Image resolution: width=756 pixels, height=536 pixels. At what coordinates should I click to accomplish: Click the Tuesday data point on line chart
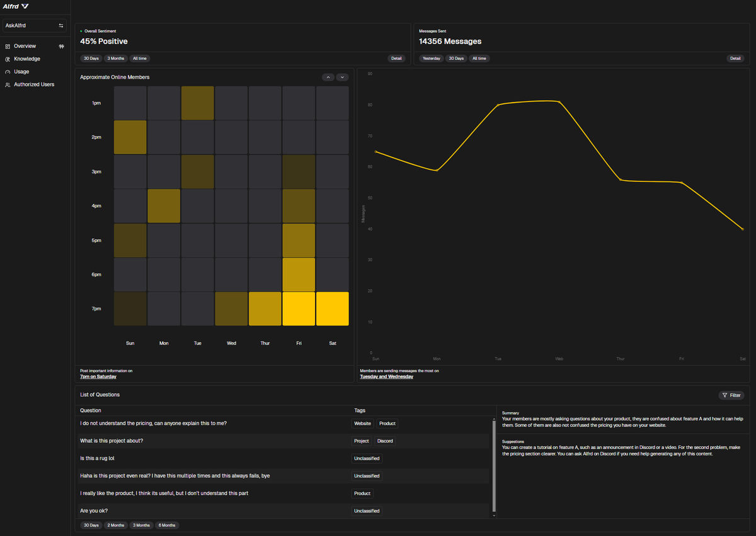pyautogui.click(x=498, y=105)
